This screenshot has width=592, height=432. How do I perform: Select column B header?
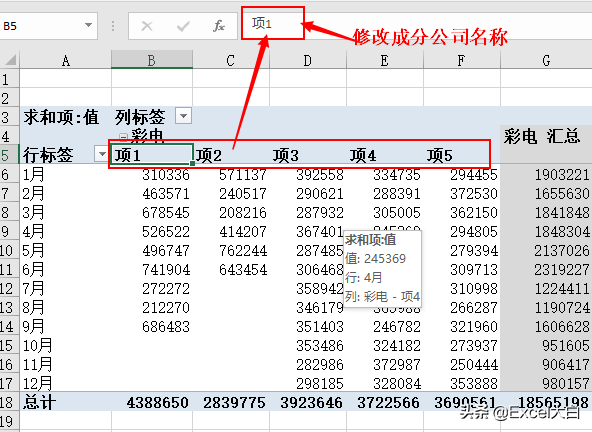coord(152,60)
